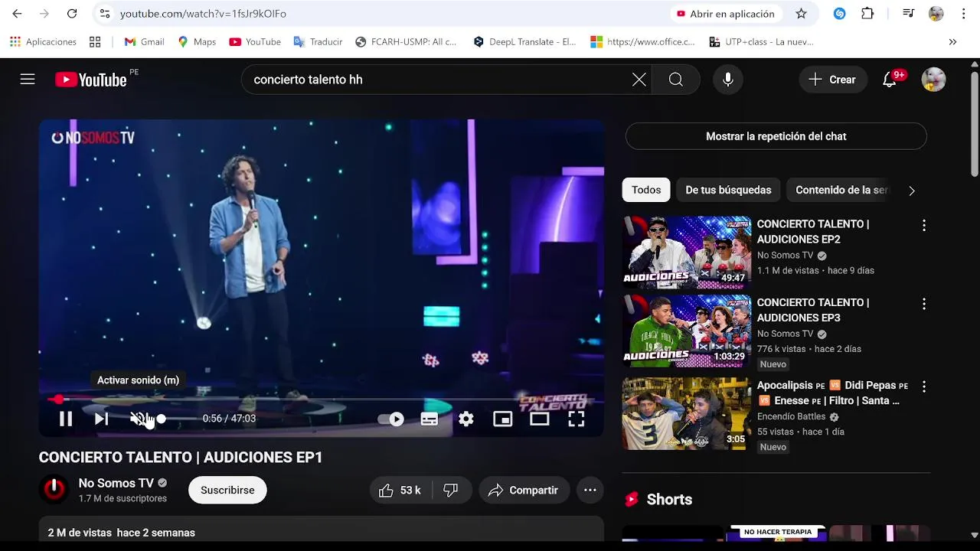980x551 pixels.
Task: Open YouTube account avatar menu
Action: point(933,80)
